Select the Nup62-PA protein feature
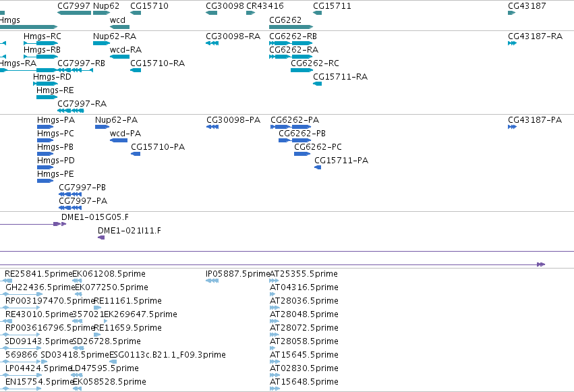The image size is (574, 392). coord(102,127)
